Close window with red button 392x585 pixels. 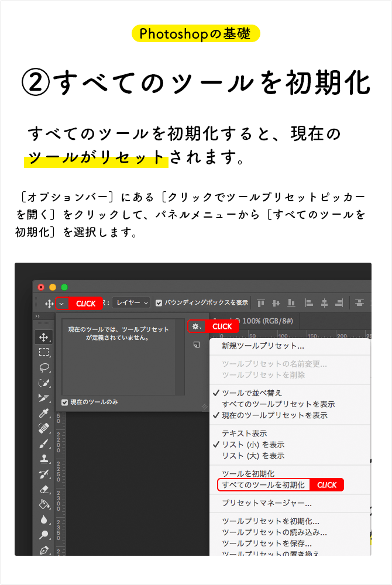pos(41,287)
